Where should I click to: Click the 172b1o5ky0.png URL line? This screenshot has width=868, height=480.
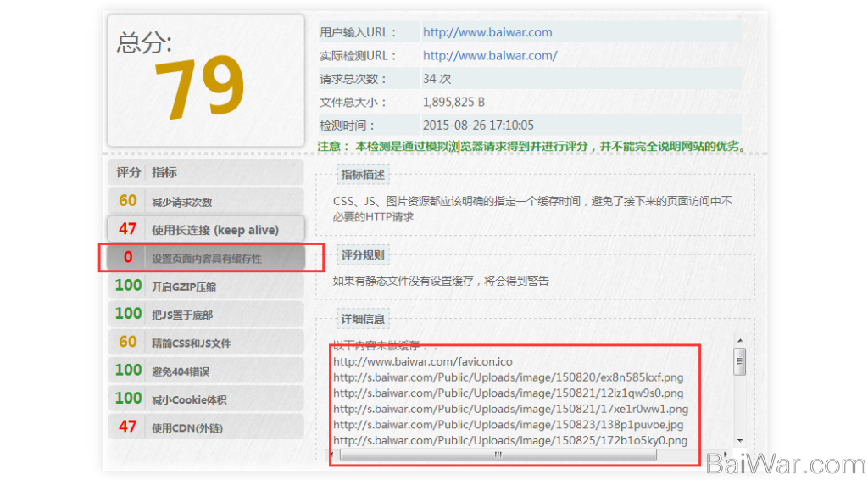(510, 441)
